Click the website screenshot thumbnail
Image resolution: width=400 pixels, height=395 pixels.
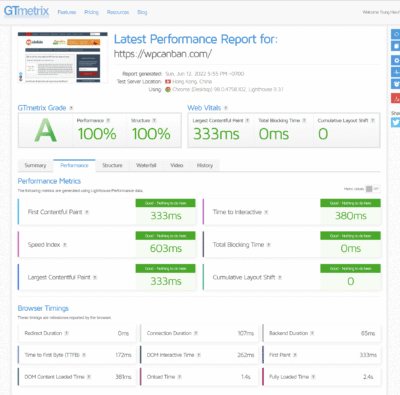click(63, 57)
